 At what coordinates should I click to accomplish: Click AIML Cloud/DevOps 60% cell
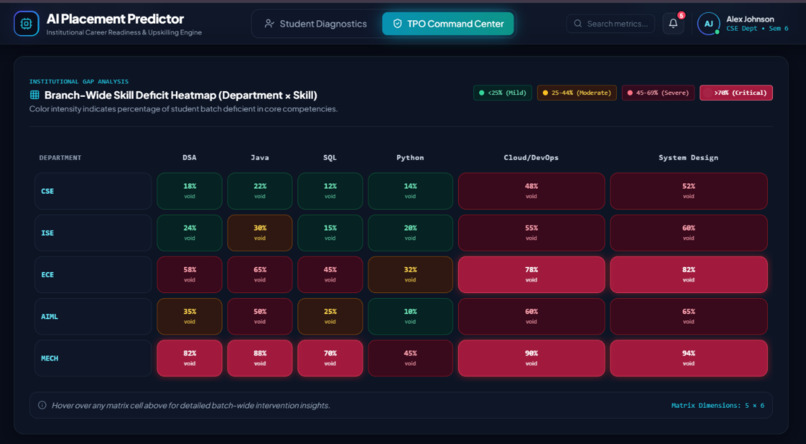tap(531, 317)
